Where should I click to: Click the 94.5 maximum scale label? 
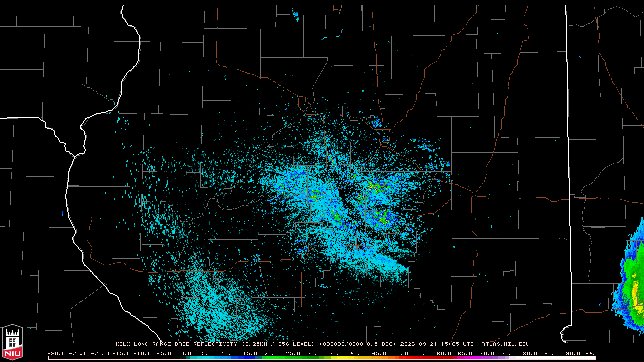[x=591, y=353]
